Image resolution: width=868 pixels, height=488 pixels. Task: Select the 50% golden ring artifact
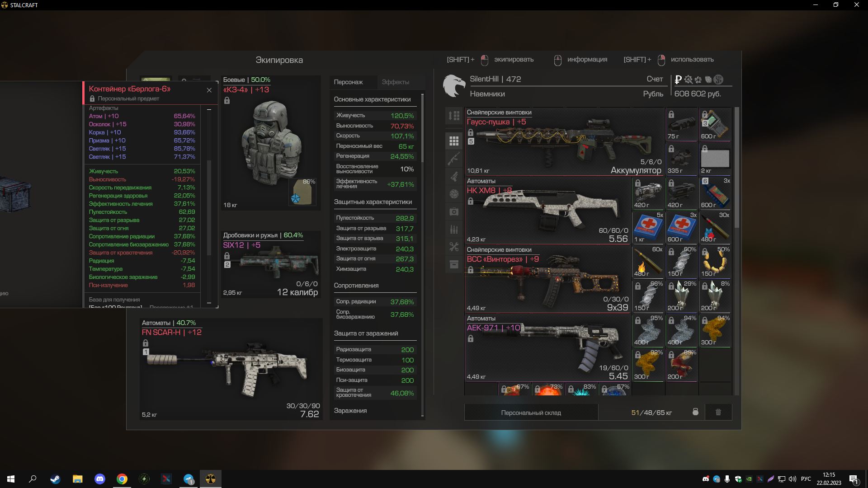[x=715, y=262]
